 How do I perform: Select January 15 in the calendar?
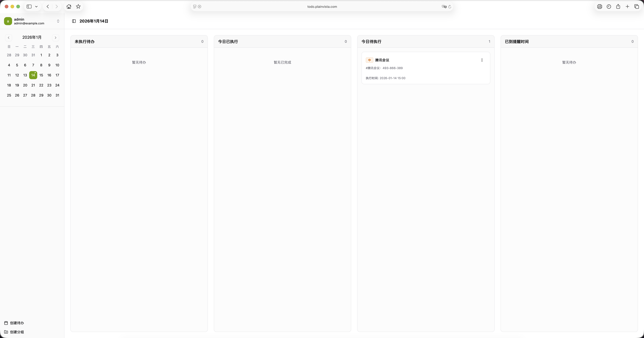pyautogui.click(x=41, y=75)
